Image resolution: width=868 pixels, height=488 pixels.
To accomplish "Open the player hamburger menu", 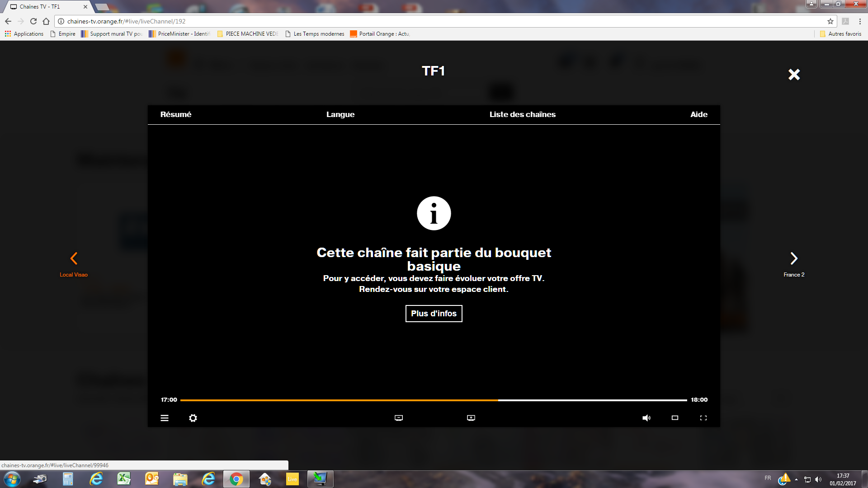I will click(x=165, y=418).
